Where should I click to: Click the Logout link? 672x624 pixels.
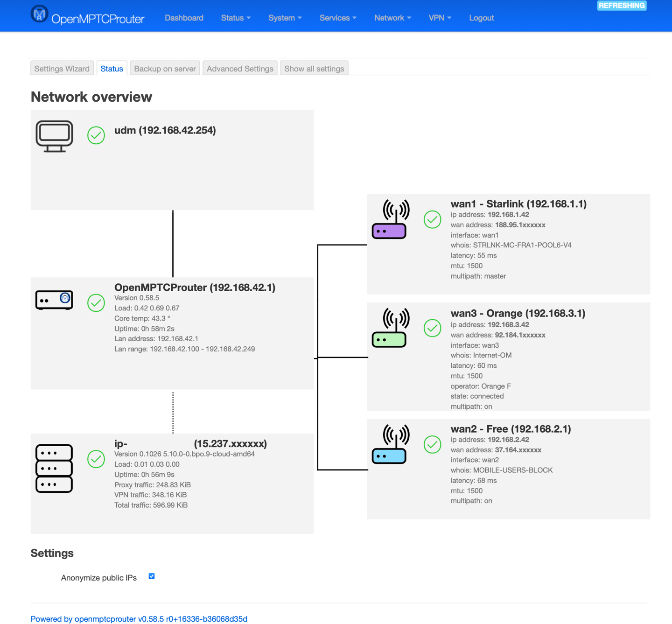[481, 18]
